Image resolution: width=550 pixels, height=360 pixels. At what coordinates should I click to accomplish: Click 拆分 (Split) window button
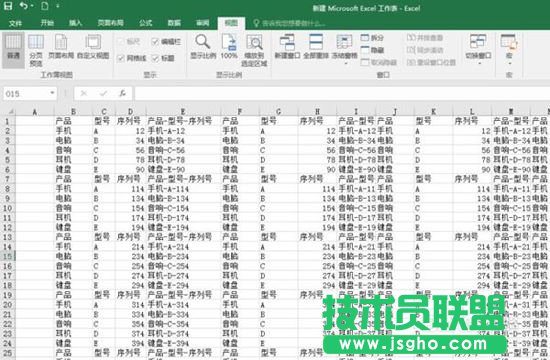pyautogui.click(x=372, y=38)
